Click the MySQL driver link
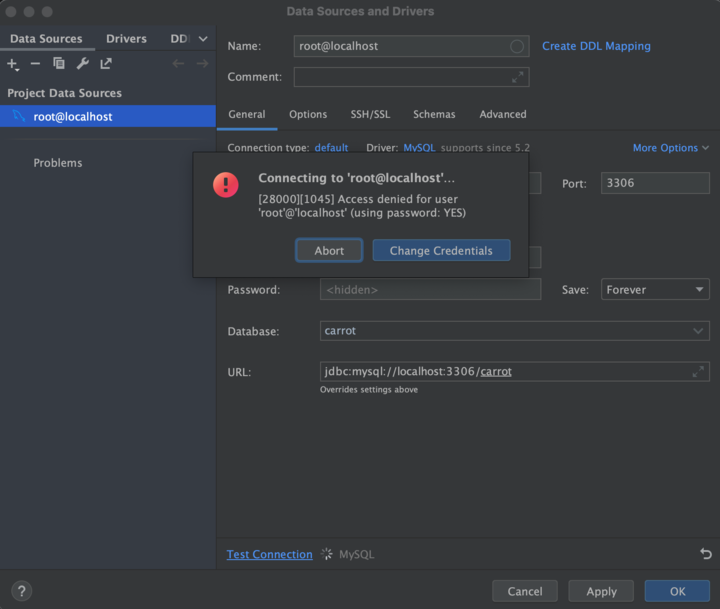The width and height of the screenshot is (720, 609). coord(419,148)
